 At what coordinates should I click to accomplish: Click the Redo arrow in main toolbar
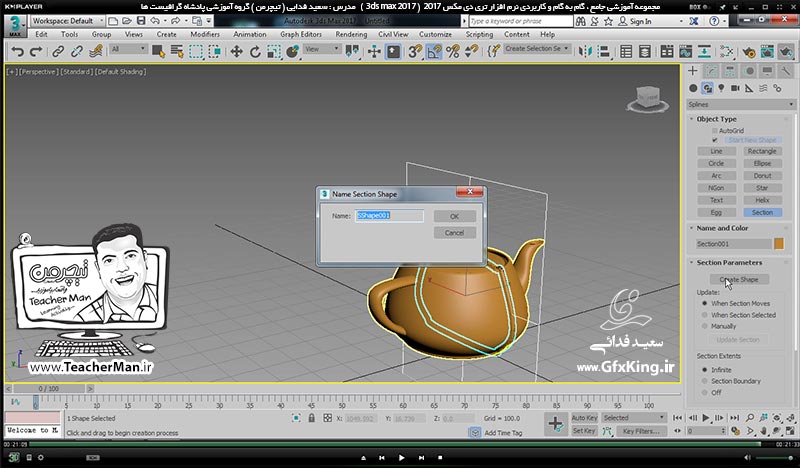tap(36, 52)
